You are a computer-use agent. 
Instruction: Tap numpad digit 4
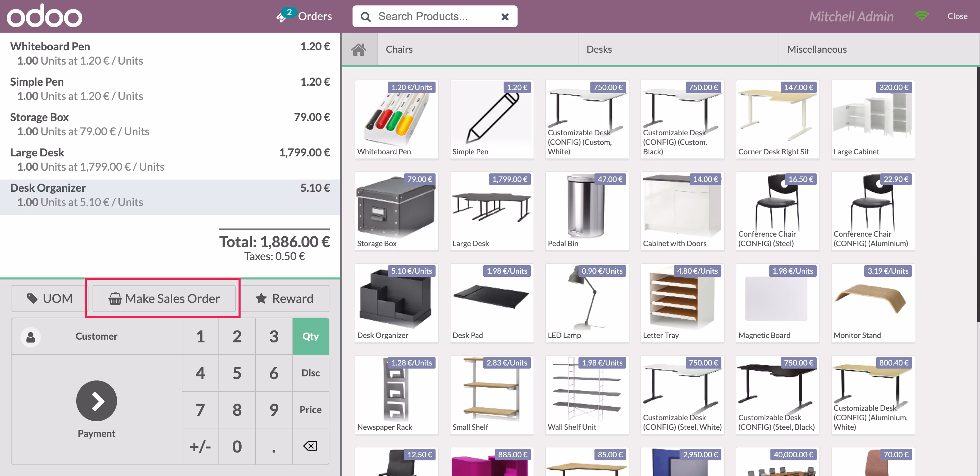(x=200, y=373)
